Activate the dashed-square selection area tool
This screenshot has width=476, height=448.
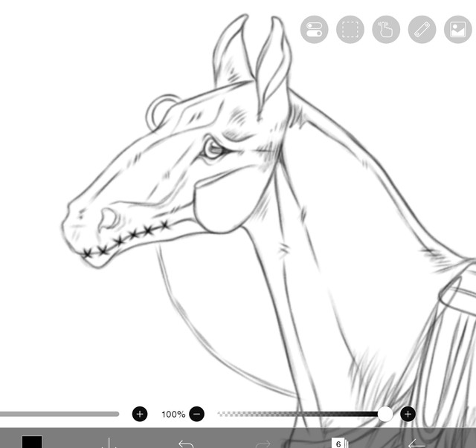click(x=350, y=30)
